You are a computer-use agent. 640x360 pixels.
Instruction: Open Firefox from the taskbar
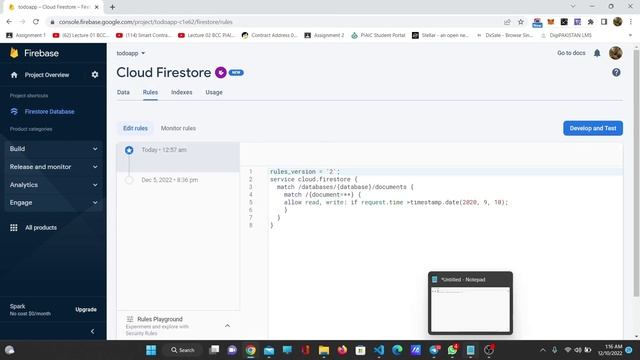coord(342,350)
